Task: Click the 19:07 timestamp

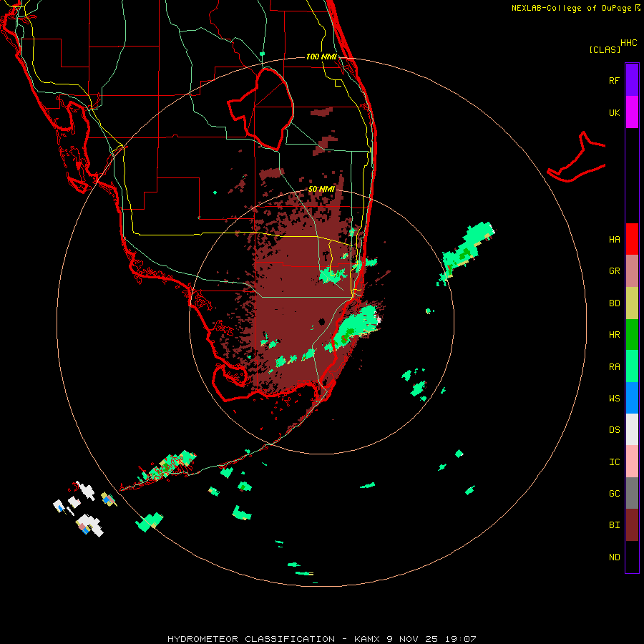Action: [x=460, y=639]
